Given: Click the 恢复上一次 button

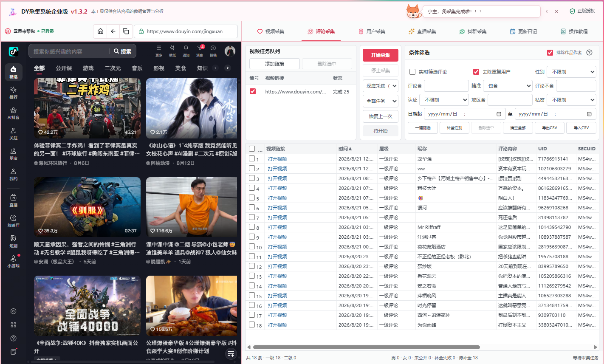Looking at the screenshot, I should pos(381,116).
